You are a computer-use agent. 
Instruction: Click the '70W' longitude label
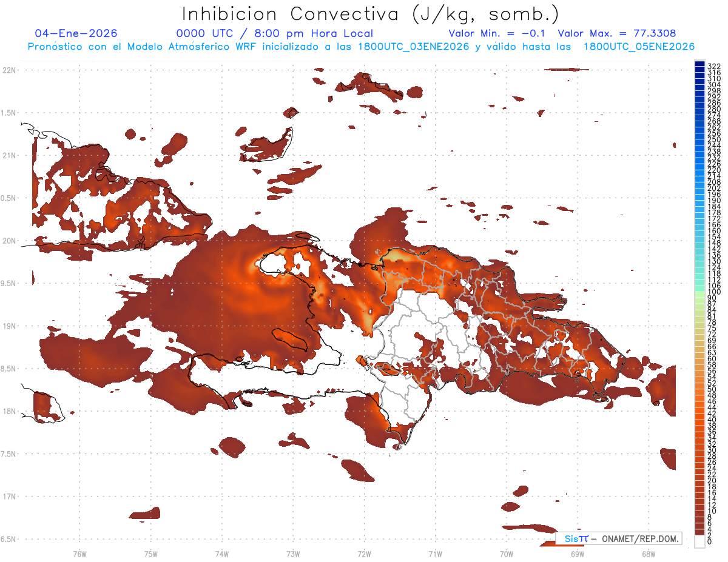click(506, 554)
